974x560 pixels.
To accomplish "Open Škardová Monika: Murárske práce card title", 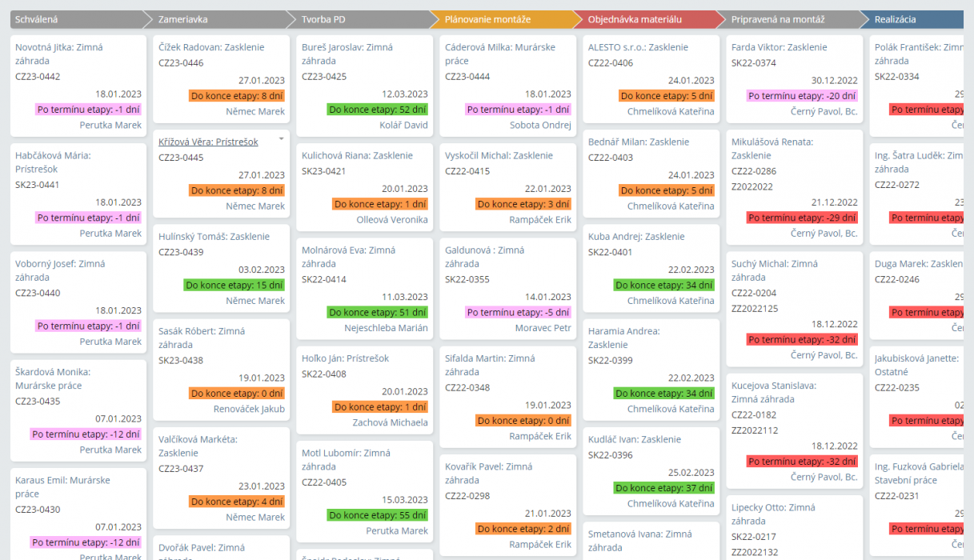I will (53, 378).
